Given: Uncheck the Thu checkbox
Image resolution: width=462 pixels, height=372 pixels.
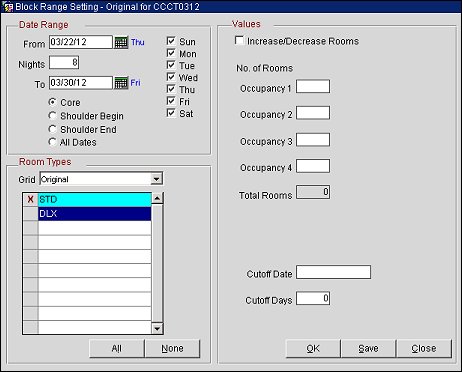Looking at the screenshot, I should tap(171, 89).
